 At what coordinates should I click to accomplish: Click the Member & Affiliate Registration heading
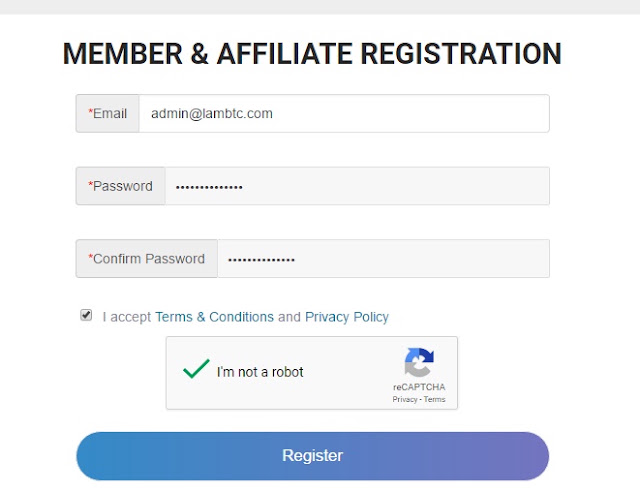coord(312,54)
